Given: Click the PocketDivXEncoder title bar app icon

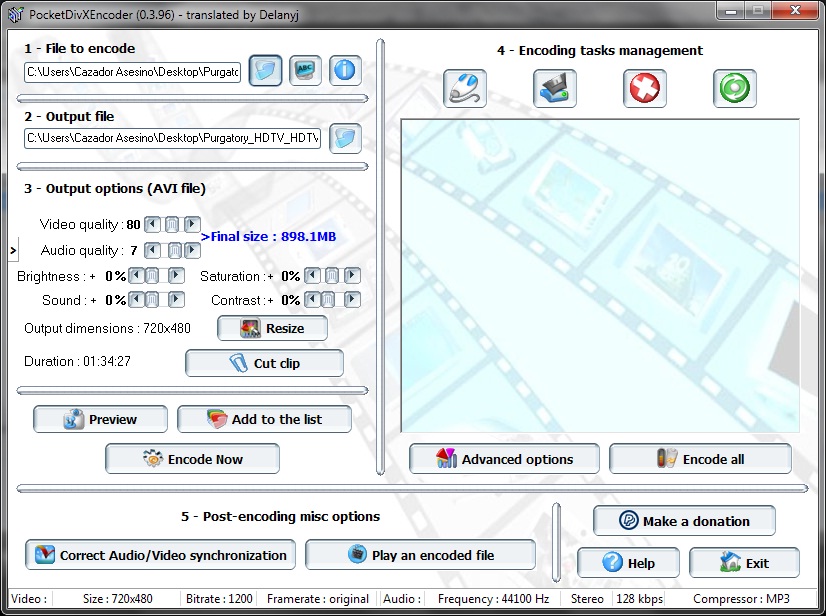Looking at the screenshot, I should (x=16, y=14).
